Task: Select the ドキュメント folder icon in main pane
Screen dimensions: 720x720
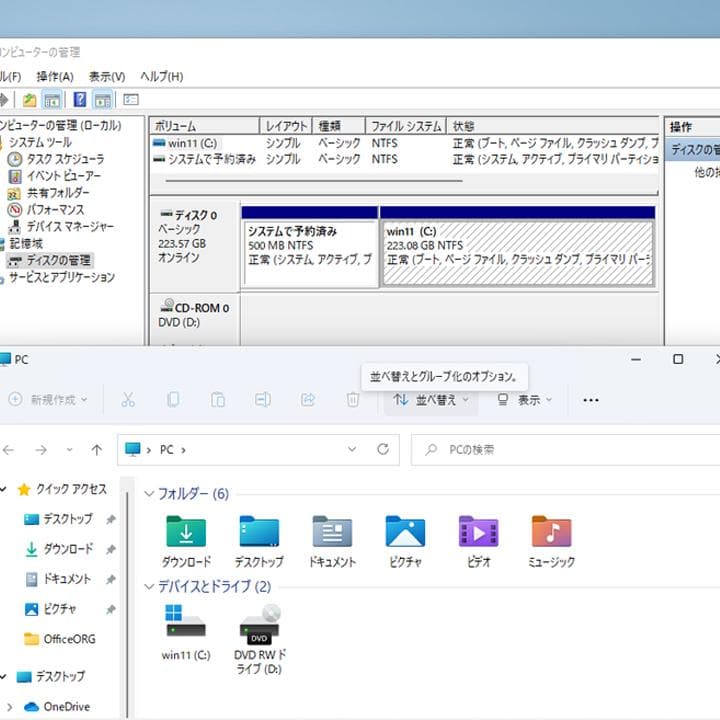Action: click(x=332, y=541)
